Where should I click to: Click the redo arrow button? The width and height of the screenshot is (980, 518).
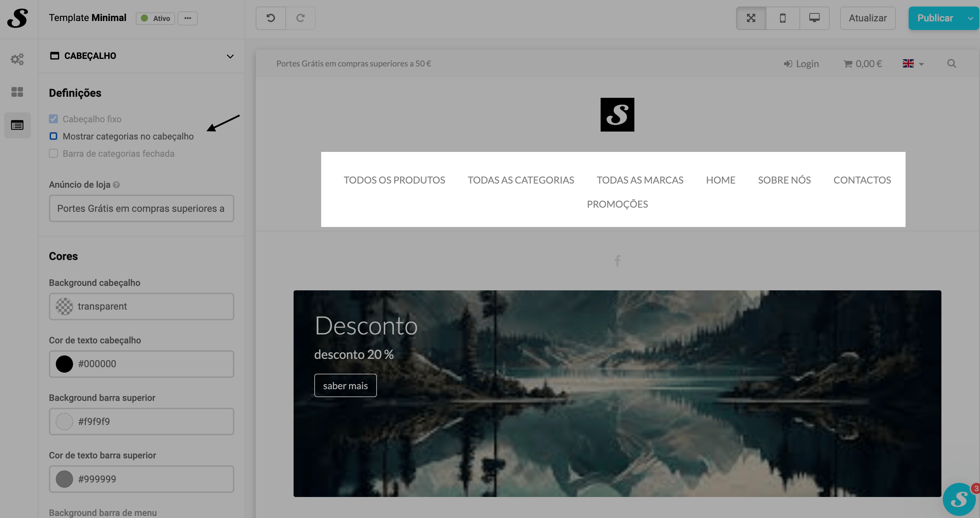[x=300, y=18]
